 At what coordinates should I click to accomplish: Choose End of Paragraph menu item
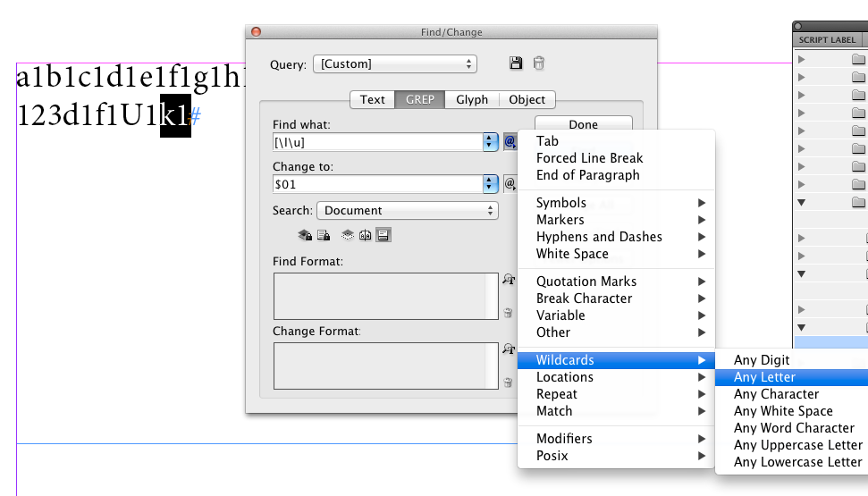tap(616, 175)
